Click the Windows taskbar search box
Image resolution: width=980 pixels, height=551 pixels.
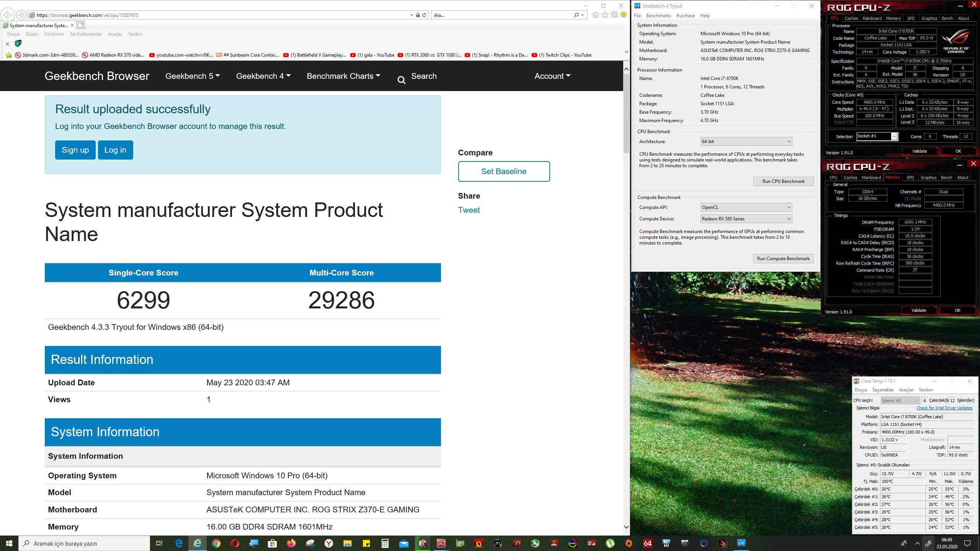tap(84, 543)
